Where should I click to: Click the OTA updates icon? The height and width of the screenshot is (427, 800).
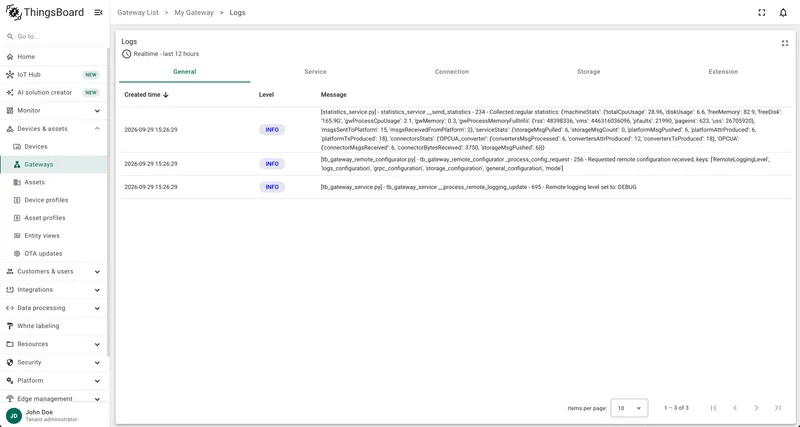click(17, 254)
